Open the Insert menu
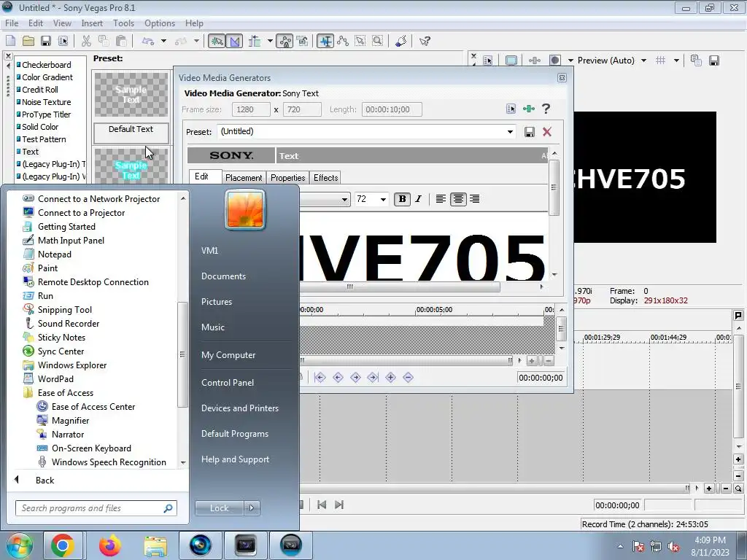747x560 pixels. coord(92,23)
